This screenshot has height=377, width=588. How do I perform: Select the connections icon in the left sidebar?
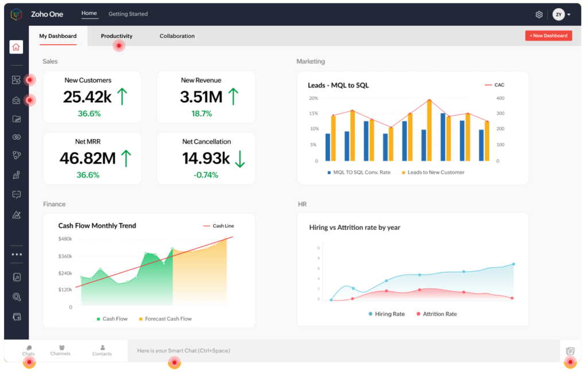pyautogui.click(x=16, y=155)
